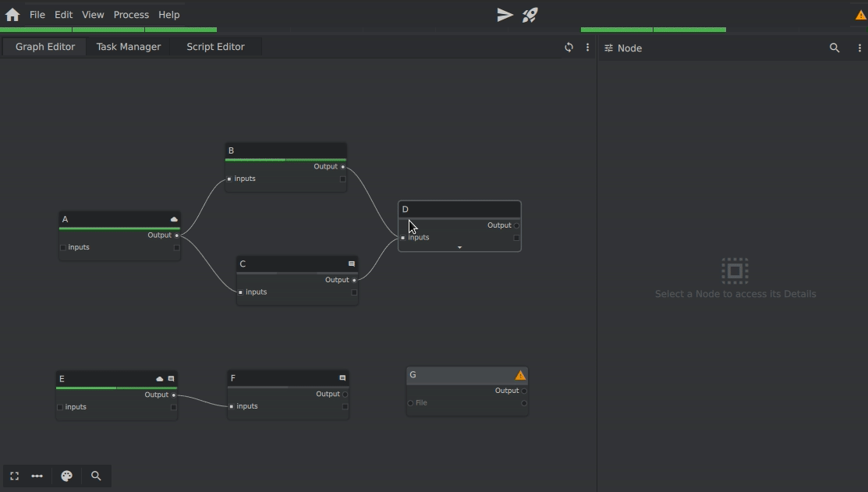The image size is (868, 492).
Task: Open the File menu
Action: 37,15
